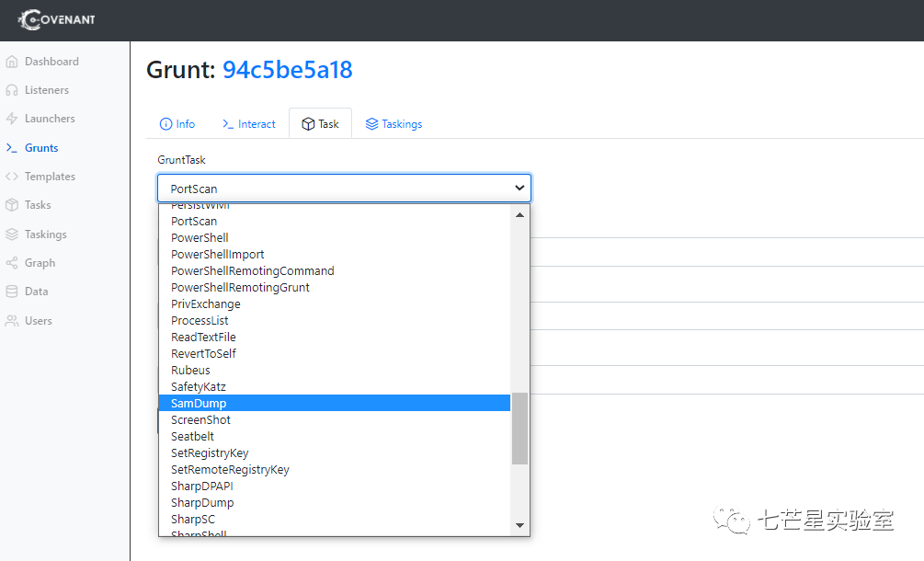The width and height of the screenshot is (924, 561).
Task: Choose the Rubeus task
Action: (x=334, y=370)
